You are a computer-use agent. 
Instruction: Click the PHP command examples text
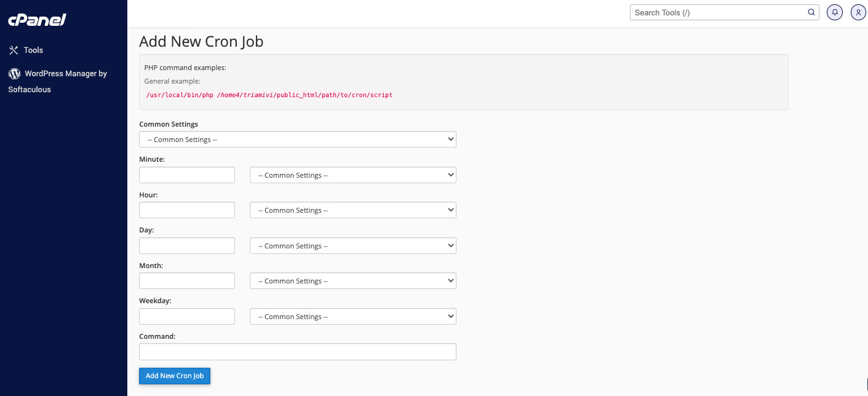coord(185,68)
